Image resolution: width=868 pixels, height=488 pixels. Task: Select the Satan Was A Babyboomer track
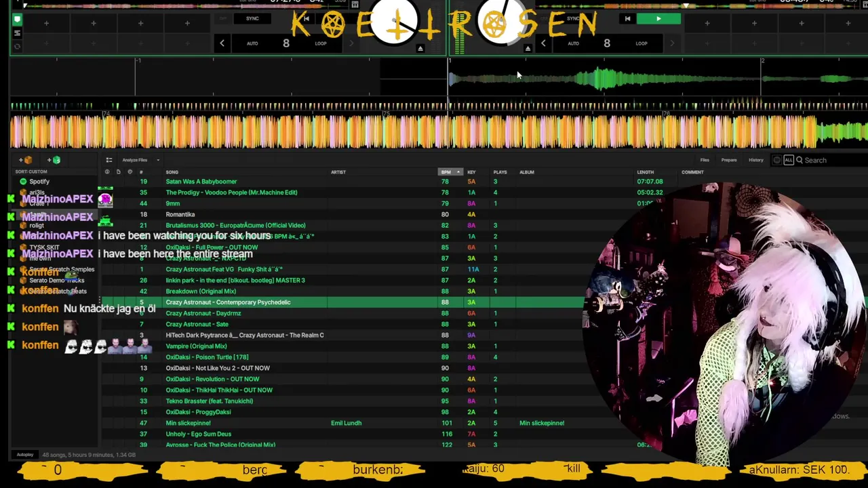click(201, 182)
